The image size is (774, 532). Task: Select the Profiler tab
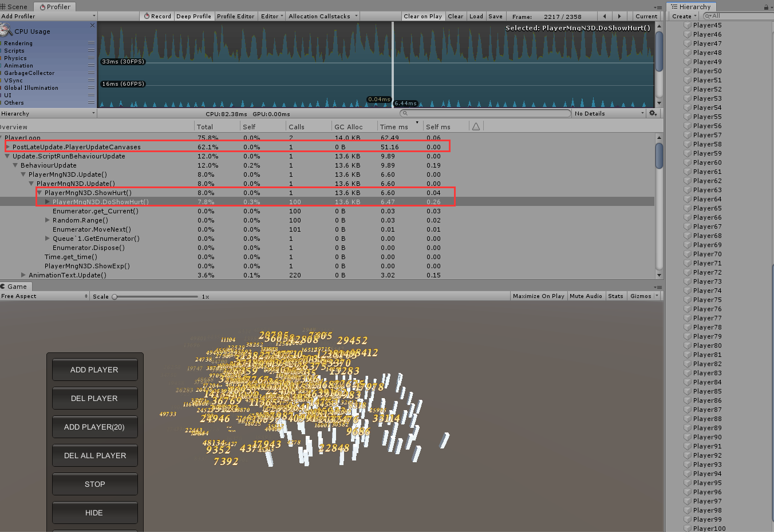[x=55, y=6]
